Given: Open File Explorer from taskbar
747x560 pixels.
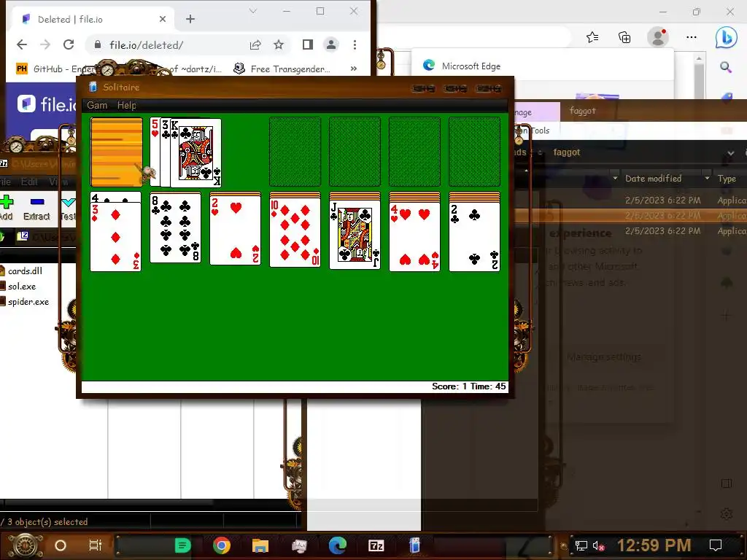Looking at the screenshot, I should [x=260, y=545].
